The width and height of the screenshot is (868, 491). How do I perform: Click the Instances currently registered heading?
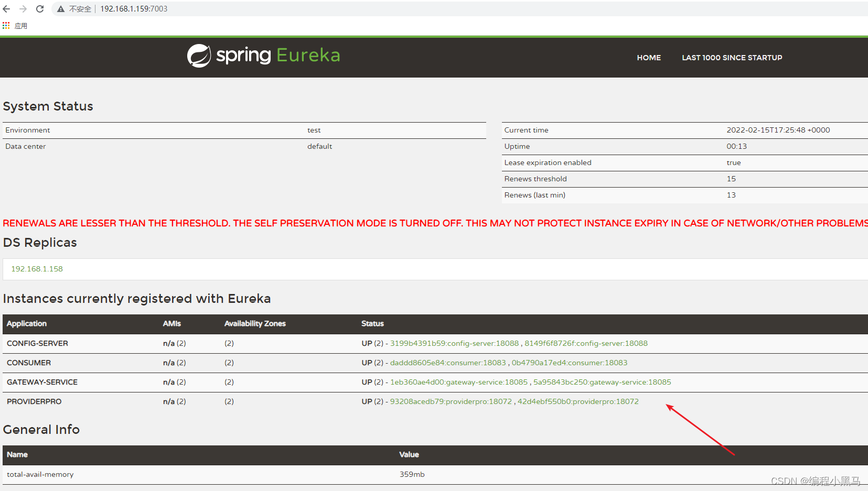click(137, 299)
